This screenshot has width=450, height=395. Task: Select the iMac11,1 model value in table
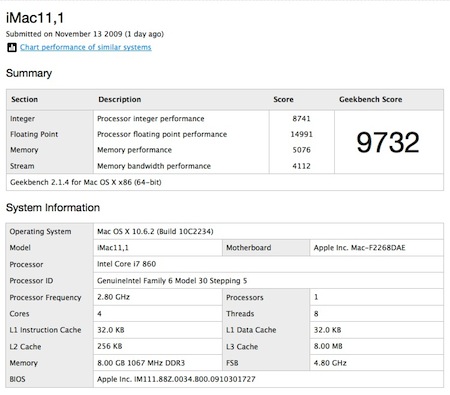[x=113, y=248]
